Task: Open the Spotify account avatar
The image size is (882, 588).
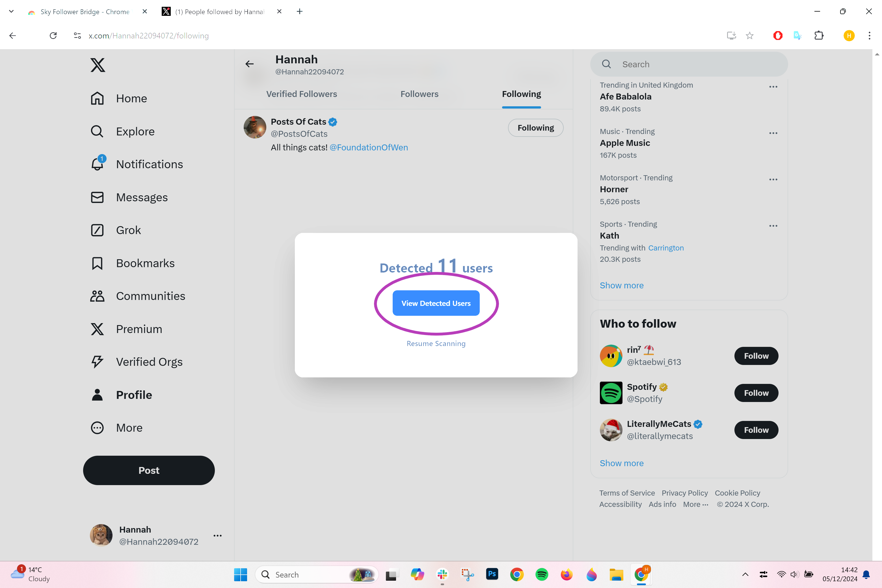Action: click(x=611, y=393)
